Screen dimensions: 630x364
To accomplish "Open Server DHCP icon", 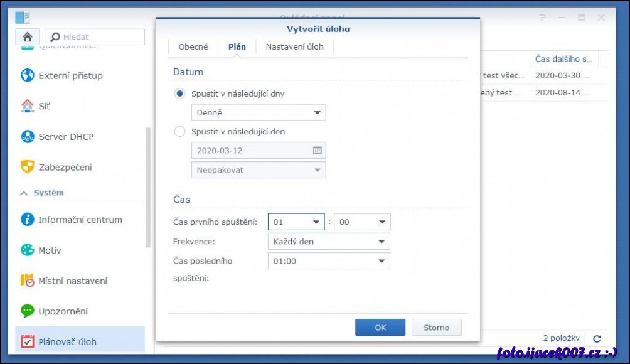I will point(28,137).
